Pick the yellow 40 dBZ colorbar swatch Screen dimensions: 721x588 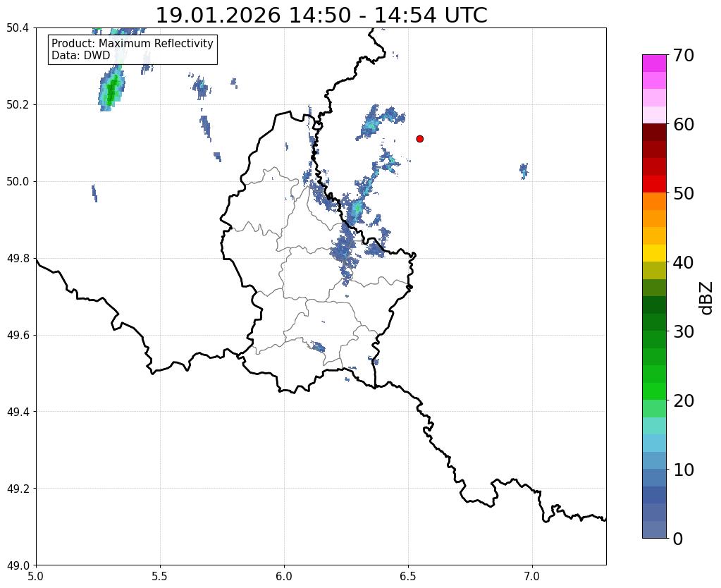tap(654, 253)
